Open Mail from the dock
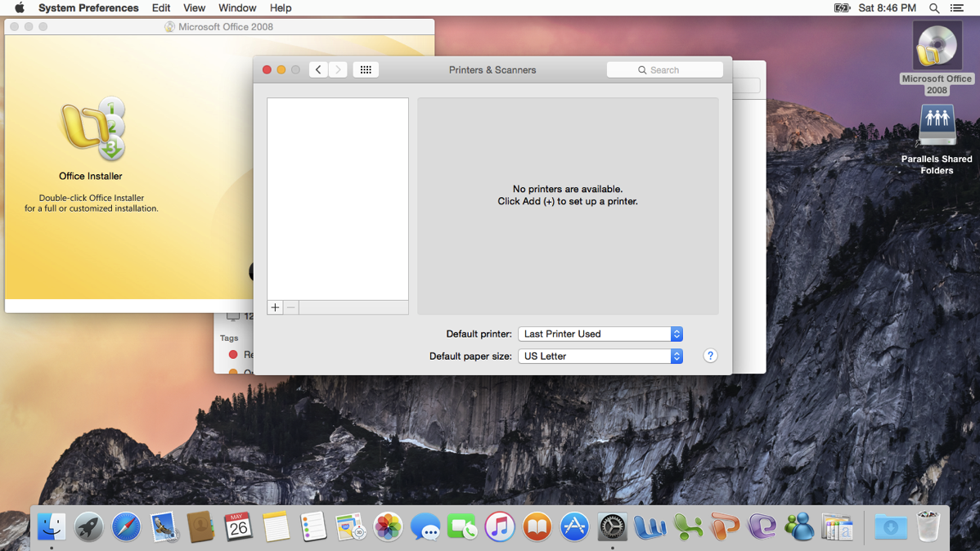Viewport: 980px width, 551px height. [x=164, y=526]
